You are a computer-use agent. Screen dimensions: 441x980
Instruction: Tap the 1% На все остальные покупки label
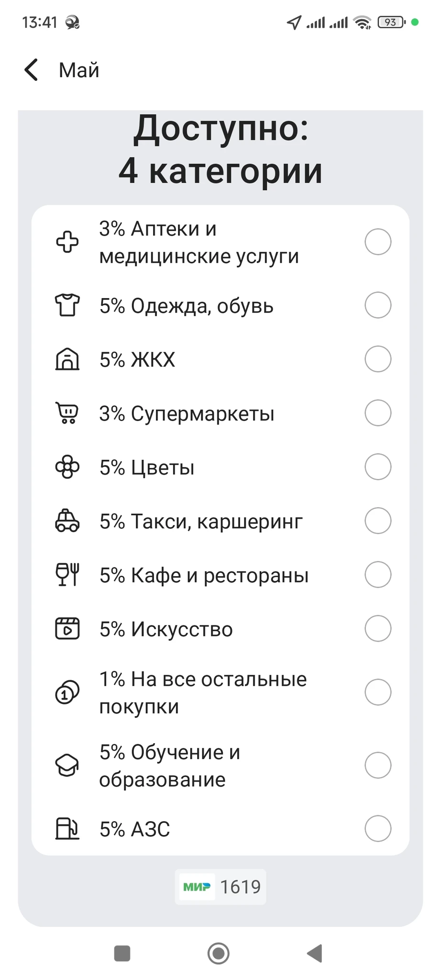[x=203, y=692]
